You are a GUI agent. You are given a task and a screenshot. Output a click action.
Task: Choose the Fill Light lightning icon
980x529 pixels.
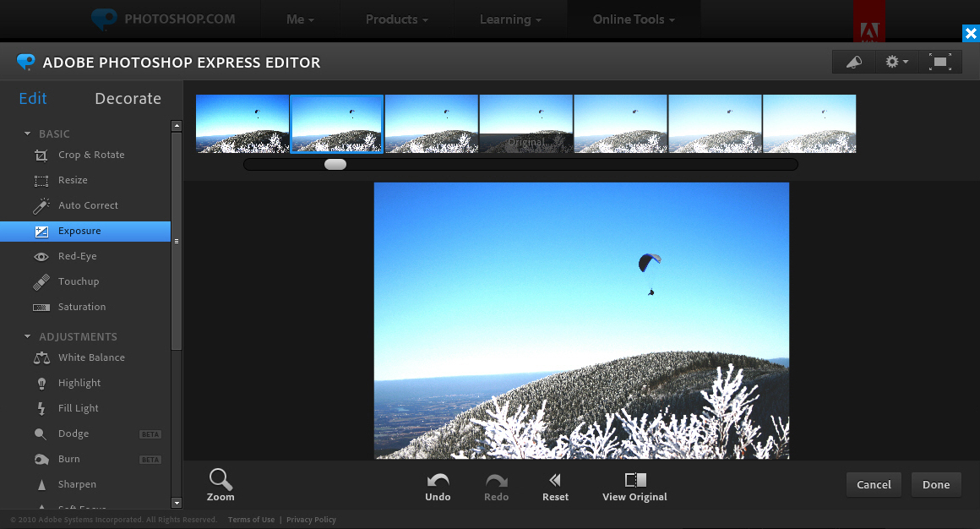click(x=41, y=409)
